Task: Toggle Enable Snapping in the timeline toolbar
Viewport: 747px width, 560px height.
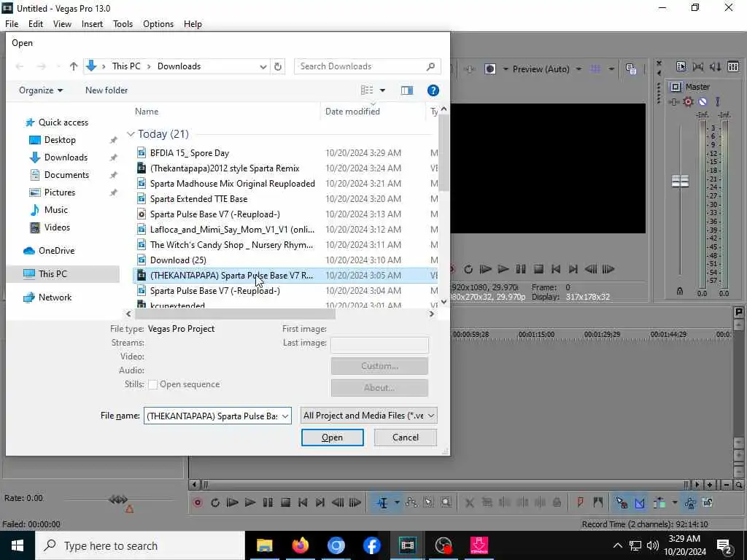Action: pos(622,502)
